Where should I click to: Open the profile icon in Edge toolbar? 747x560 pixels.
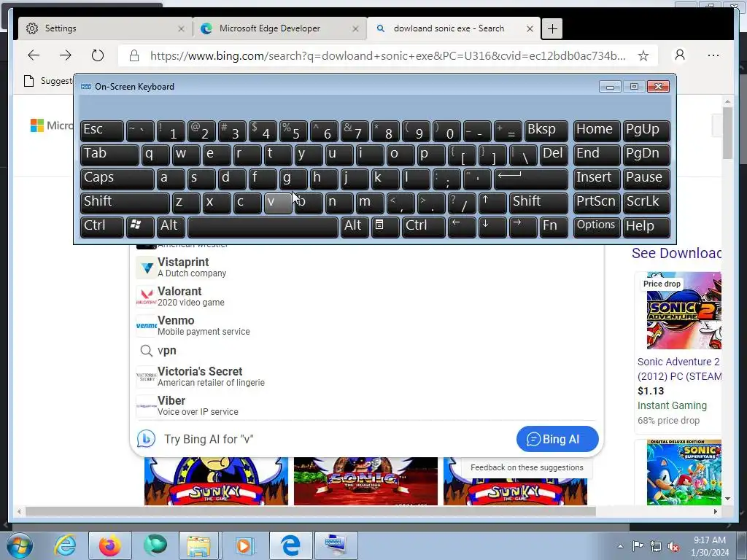tap(680, 55)
